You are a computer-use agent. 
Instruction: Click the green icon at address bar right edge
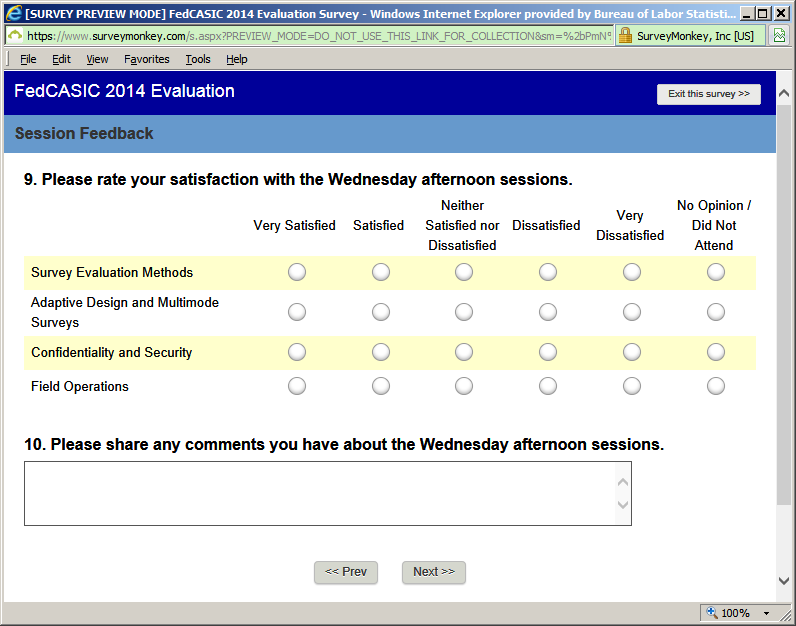(x=779, y=36)
